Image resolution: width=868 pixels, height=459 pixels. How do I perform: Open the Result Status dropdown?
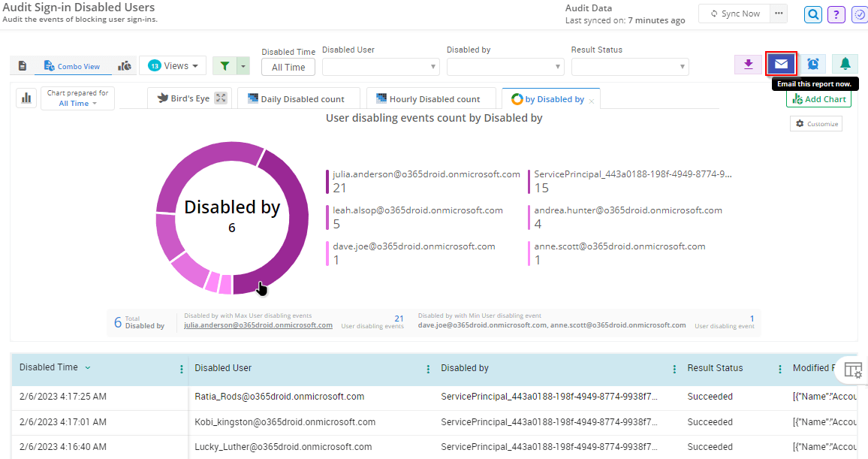[x=630, y=67]
